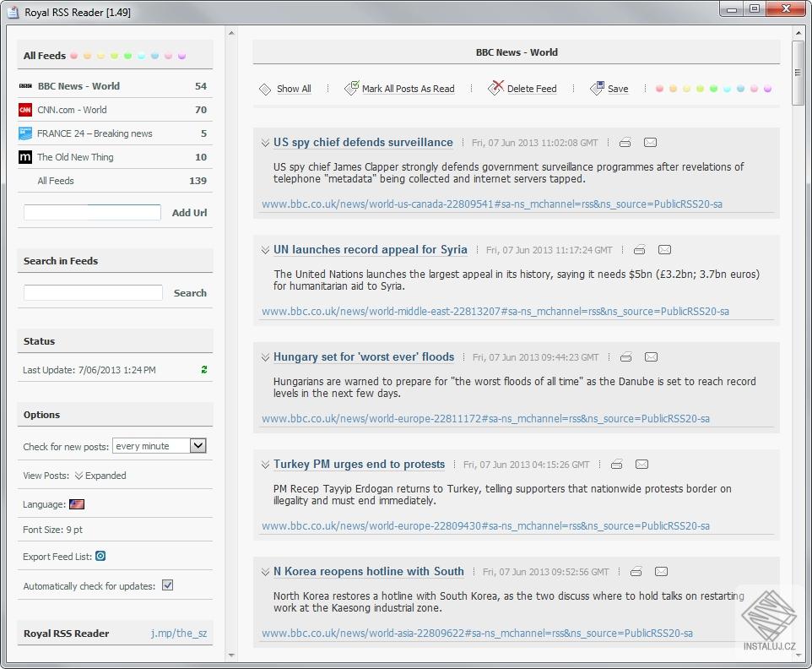Screen dimensions: 812x669
Task: Click the sidebar scroll-up arrow
Action: [231, 33]
